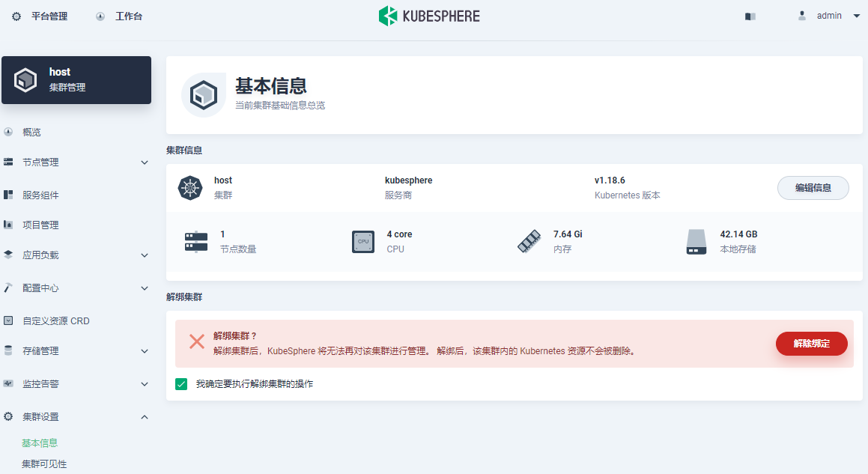Expand the 配置中心 chevron

pos(145,288)
